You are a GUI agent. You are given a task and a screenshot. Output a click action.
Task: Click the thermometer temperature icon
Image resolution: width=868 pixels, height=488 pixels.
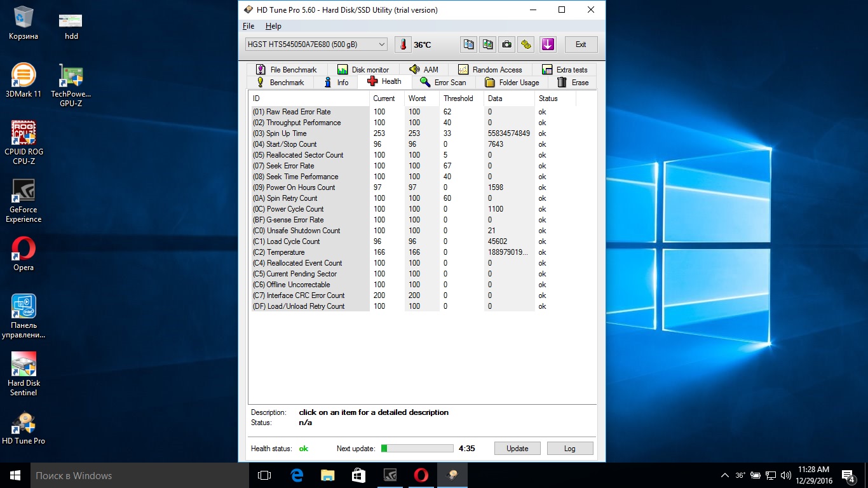click(x=403, y=44)
